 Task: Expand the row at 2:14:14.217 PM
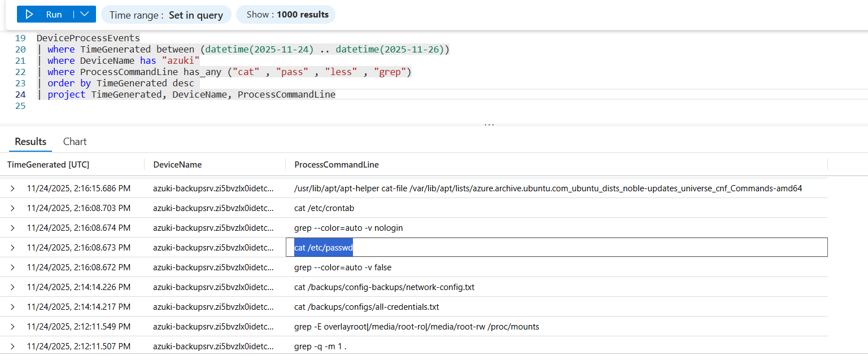click(x=12, y=307)
